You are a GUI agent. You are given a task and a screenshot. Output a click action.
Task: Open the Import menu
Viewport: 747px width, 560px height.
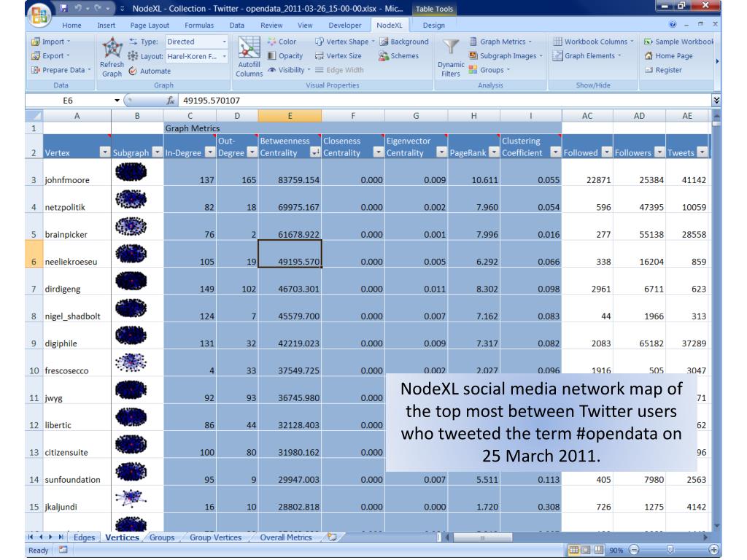click(50, 42)
